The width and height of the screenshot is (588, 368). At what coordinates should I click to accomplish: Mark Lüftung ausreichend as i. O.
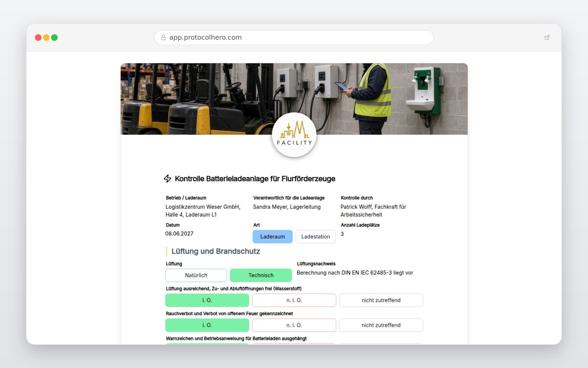[x=207, y=300]
